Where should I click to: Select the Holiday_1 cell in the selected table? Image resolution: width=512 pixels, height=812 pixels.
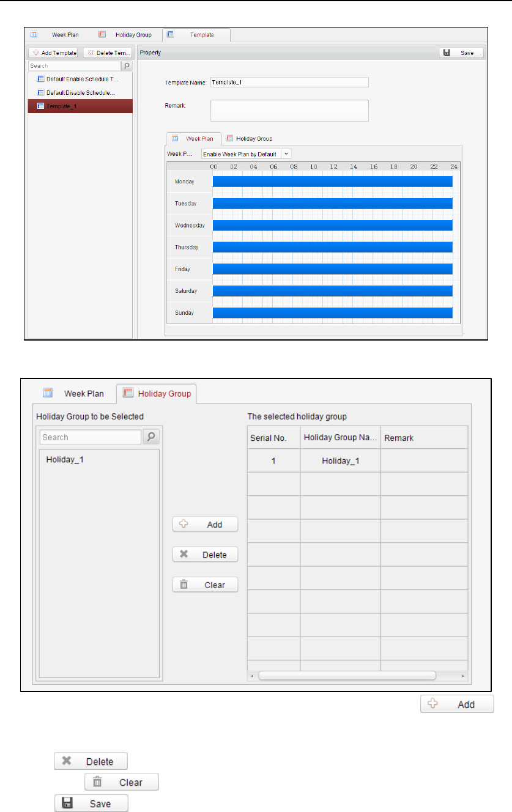pyautogui.click(x=340, y=461)
